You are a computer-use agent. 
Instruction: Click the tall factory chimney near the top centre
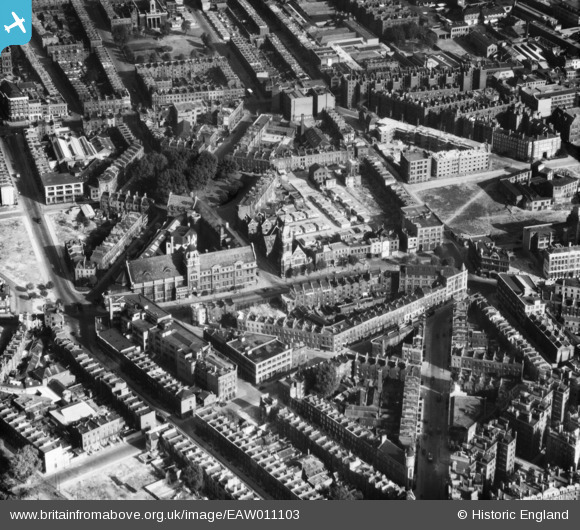(x=302, y=124)
